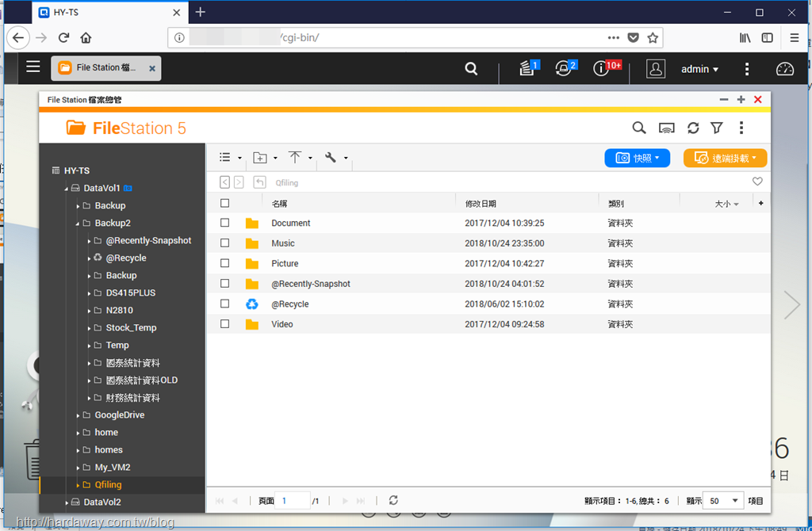The width and height of the screenshot is (812, 531).
Task: Bookmark this page with star icon
Action: click(653, 38)
